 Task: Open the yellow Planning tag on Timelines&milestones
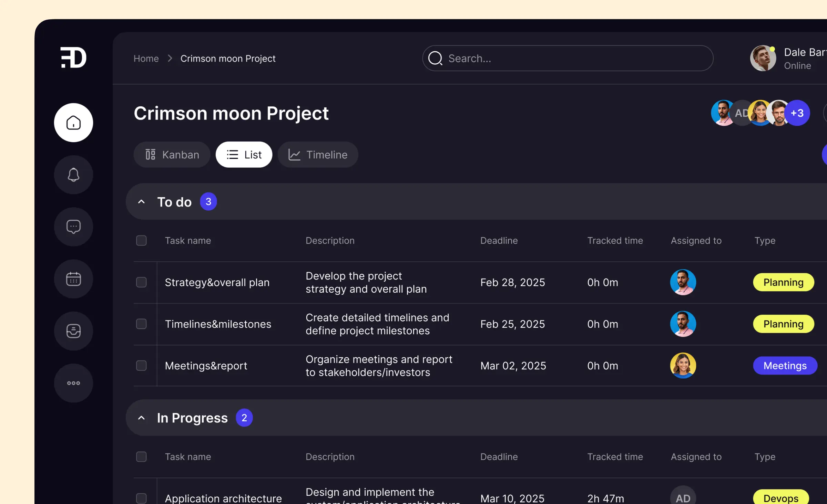click(783, 324)
